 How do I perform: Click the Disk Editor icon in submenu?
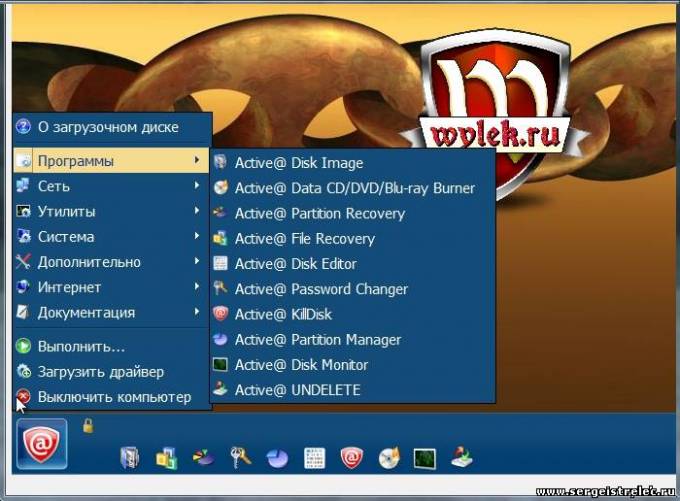220,263
